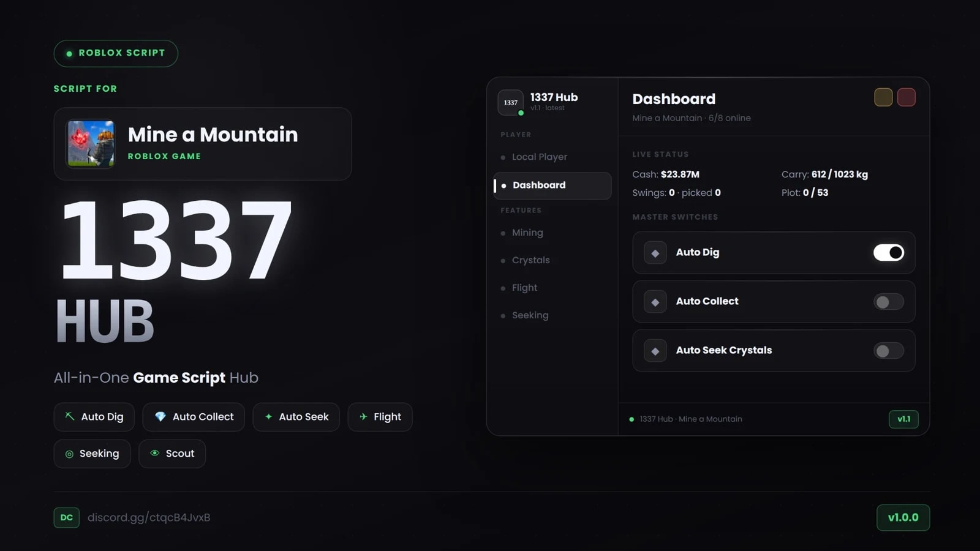The width and height of the screenshot is (980, 551).
Task: Click the PLAYER sidebar section label
Action: click(x=516, y=135)
